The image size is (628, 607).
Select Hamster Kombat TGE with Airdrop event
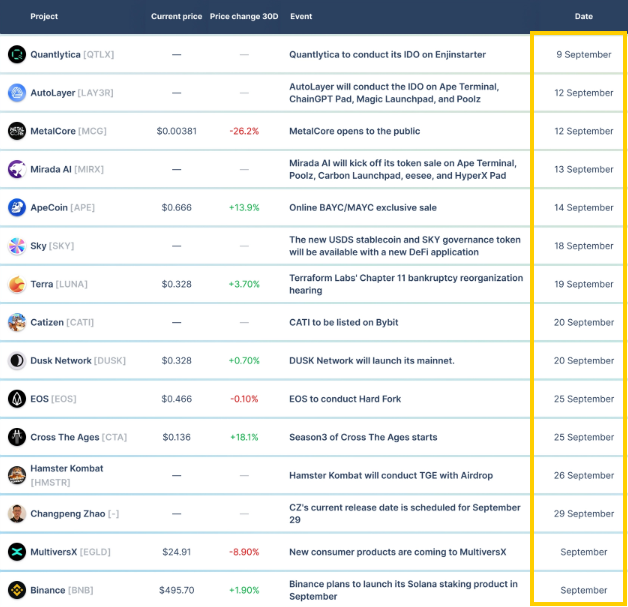click(x=391, y=475)
